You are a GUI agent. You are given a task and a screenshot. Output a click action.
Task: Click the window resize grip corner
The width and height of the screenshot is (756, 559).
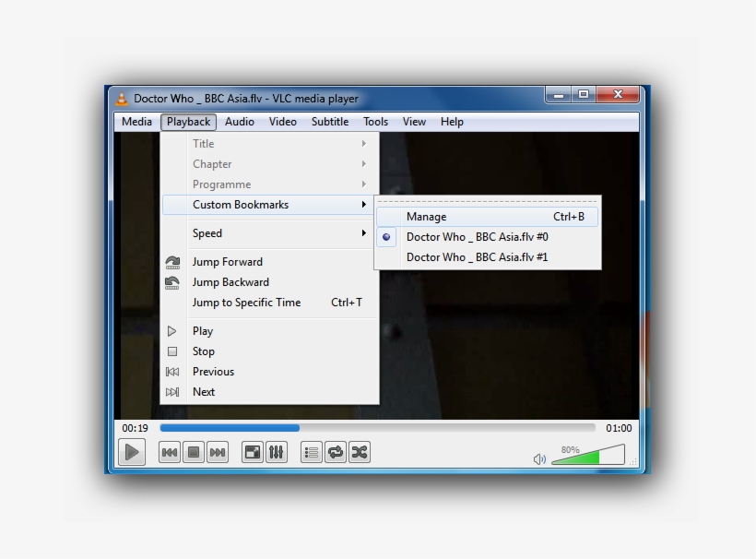[x=633, y=461]
